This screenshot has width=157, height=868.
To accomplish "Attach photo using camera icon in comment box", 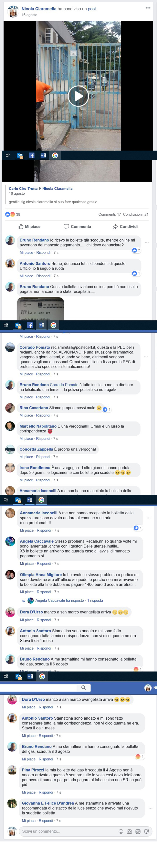I will pos(130,831).
